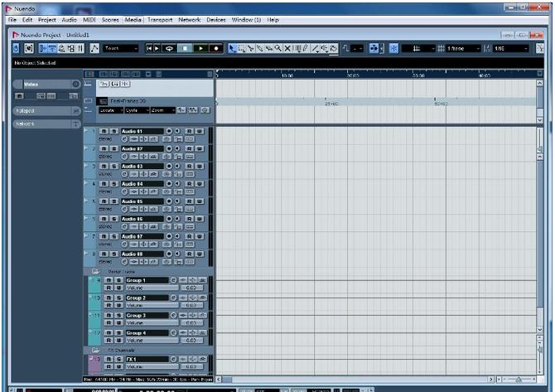Image resolution: width=555 pixels, height=392 pixels.
Task: Click the Record transport button
Action: (216, 48)
